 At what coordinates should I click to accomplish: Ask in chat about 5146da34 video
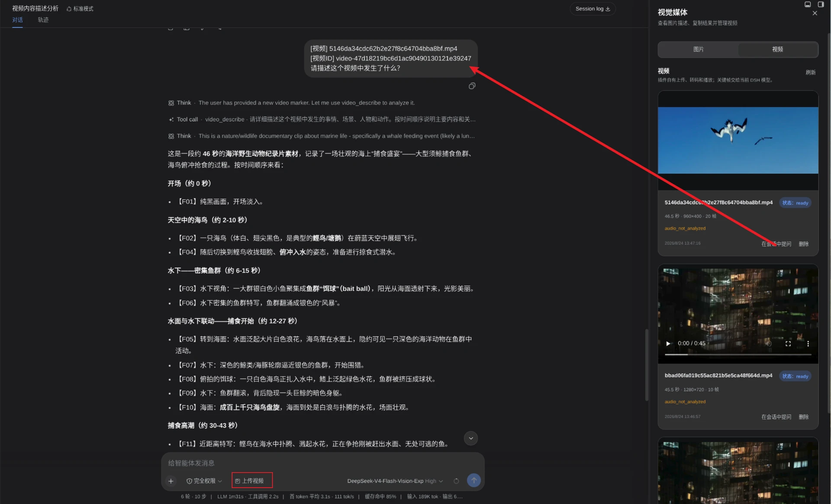(x=776, y=244)
